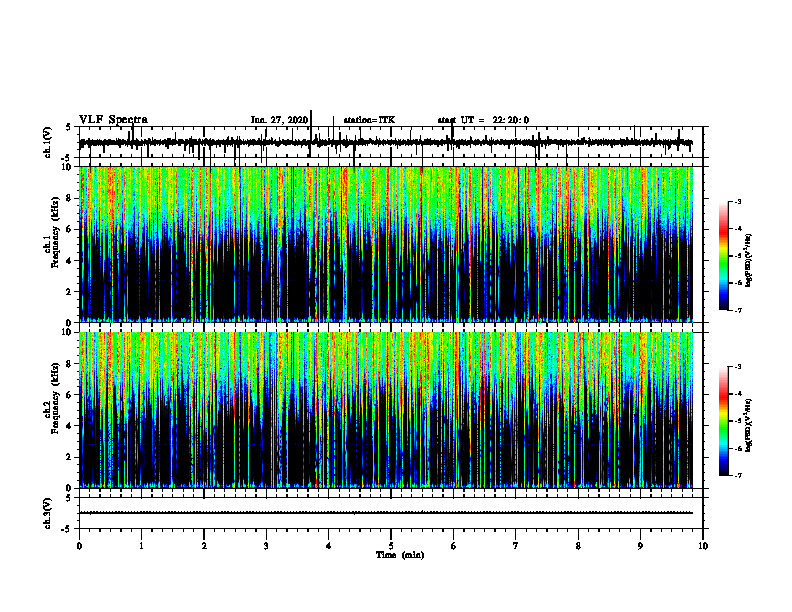The height and width of the screenshot is (612, 792).
Task: Click the ch.1 spectrogram color scale bar
Action: pyautogui.click(x=723, y=256)
